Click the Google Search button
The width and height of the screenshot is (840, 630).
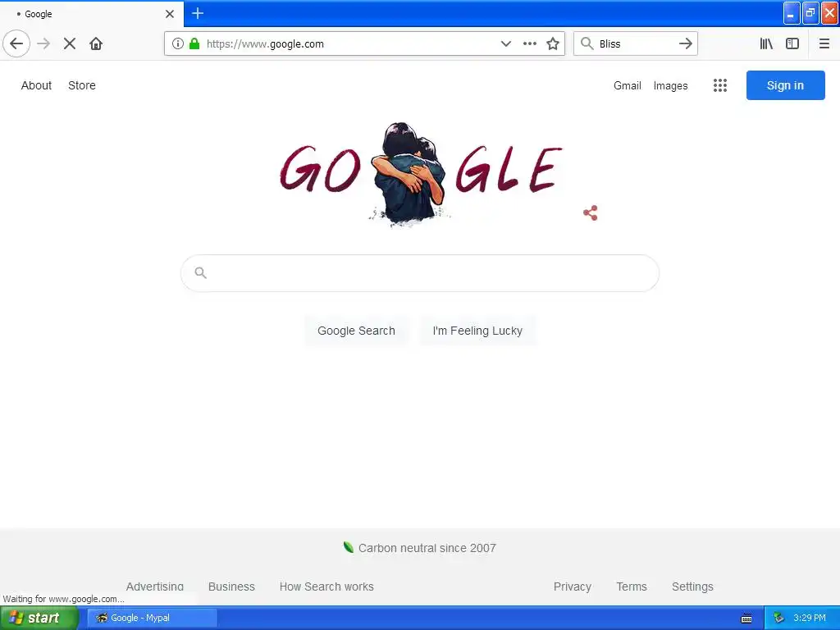356,331
